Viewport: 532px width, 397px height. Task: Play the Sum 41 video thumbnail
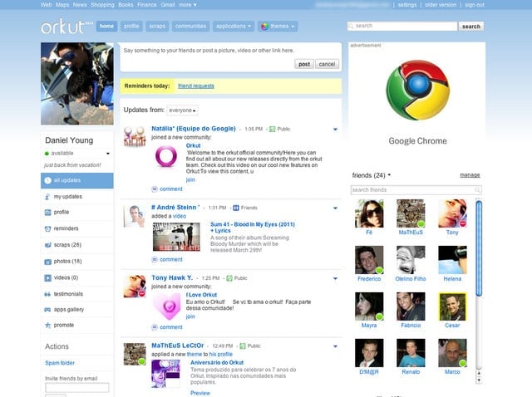[x=176, y=237]
